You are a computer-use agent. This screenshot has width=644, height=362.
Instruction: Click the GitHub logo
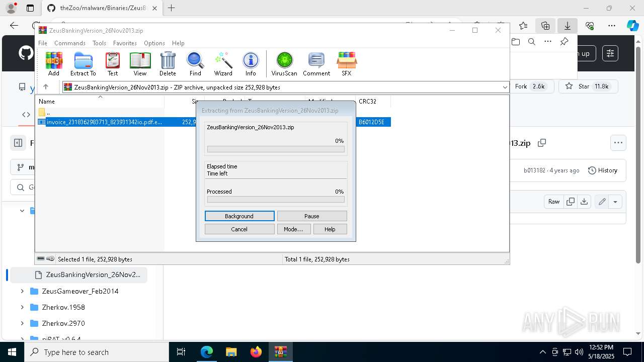coord(26,53)
